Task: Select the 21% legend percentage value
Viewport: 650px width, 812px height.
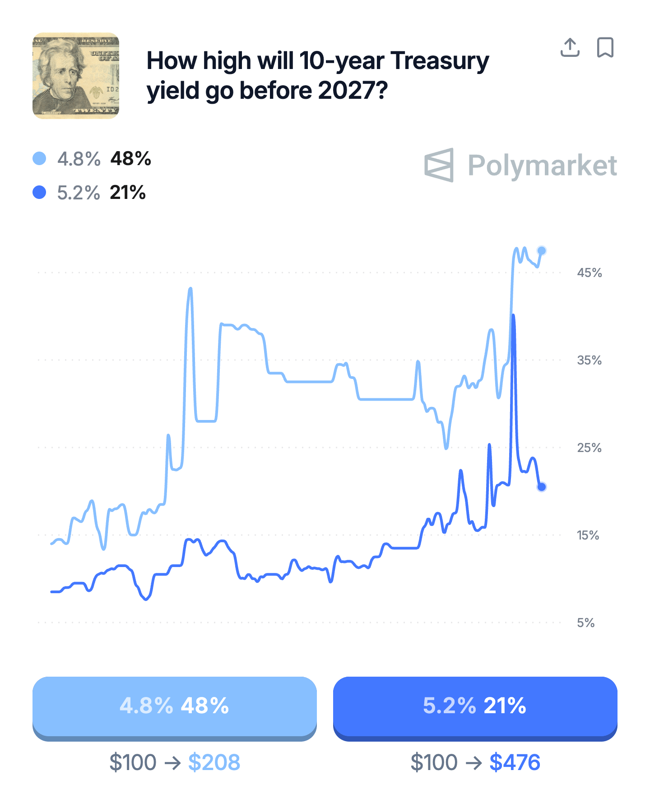Action: (128, 193)
